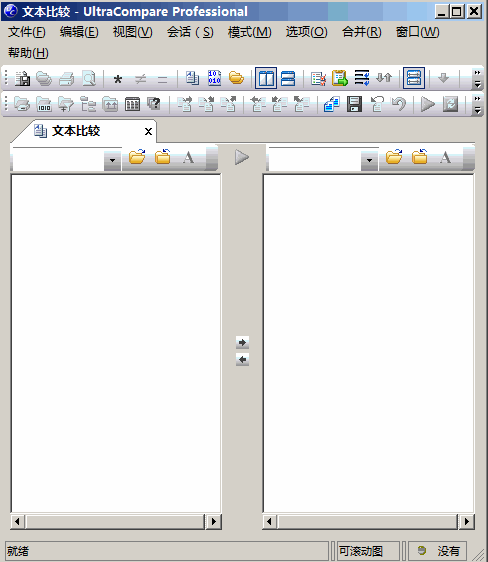Click the center merge left arrow button
Image resolution: width=488 pixels, height=562 pixels.
pos(243,359)
